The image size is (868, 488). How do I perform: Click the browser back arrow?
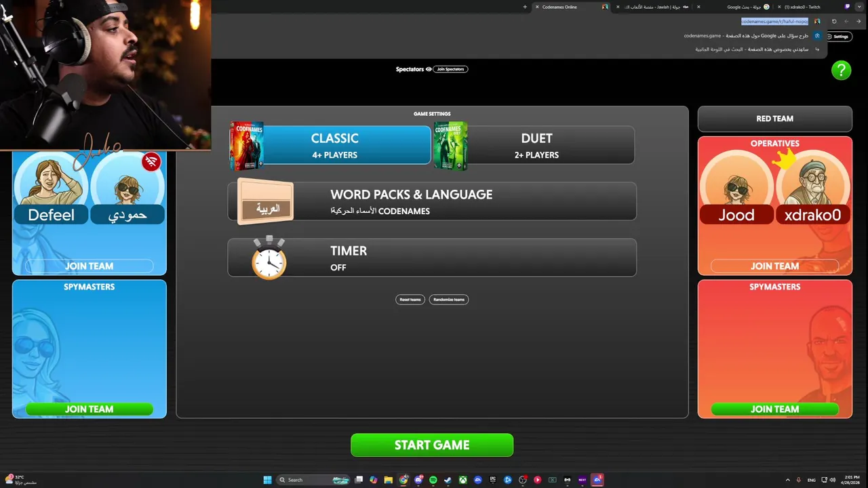(x=859, y=21)
